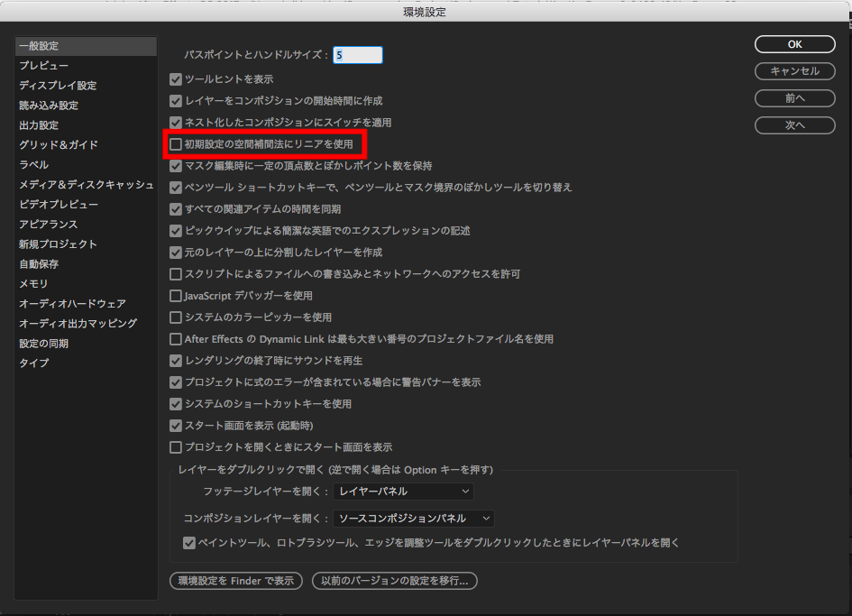Screen dimensions: 852x616
Task: Click 以前のバージョンの設定を移行 button
Action: [x=395, y=581]
